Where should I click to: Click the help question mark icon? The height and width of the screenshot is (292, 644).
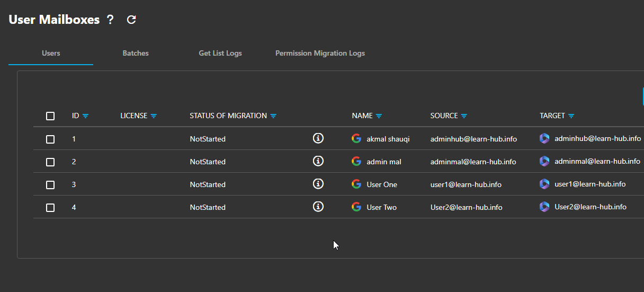110,20
